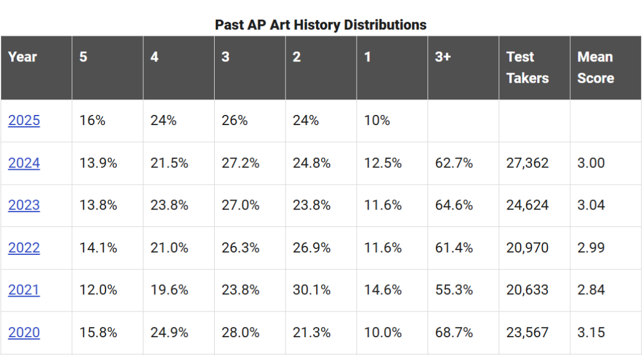Click the column header labeled 5
644x355 pixels.
point(107,68)
